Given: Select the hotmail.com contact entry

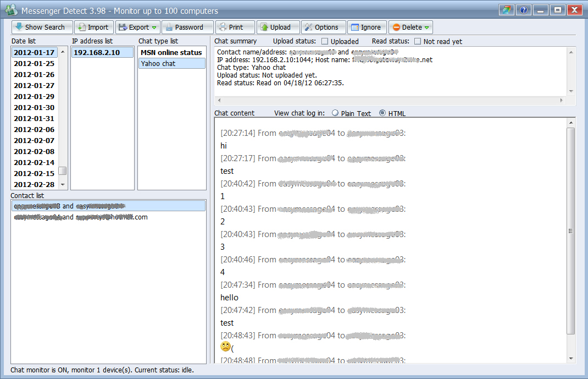Looking at the screenshot, I should 80,217.
